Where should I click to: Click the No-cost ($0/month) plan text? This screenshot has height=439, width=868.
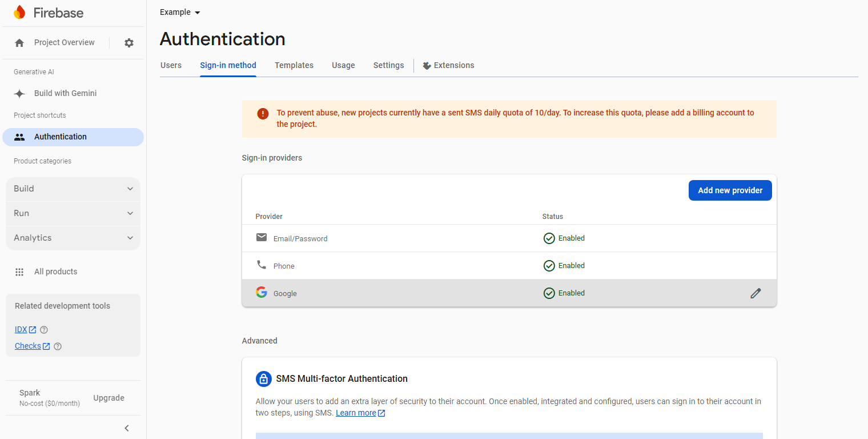click(50, 404)
